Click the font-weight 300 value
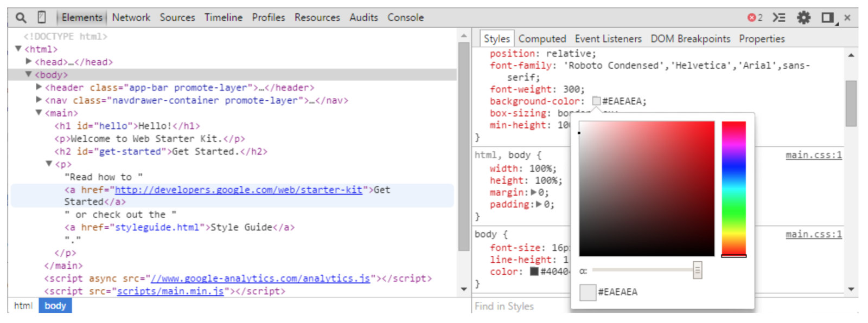Image resolution: width=868 pixels, height=323 pixels. tap(571, 89)
